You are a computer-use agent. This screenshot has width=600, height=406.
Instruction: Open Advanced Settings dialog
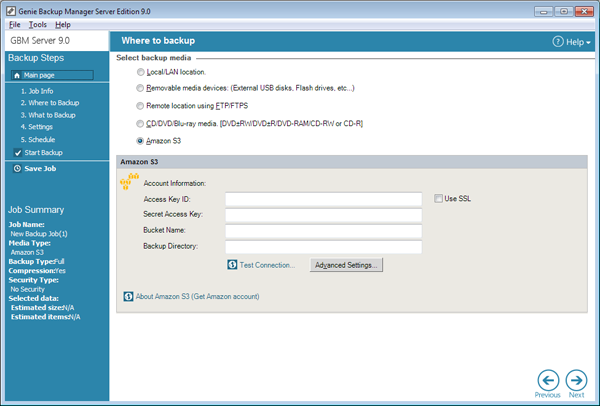coord(346,265)
